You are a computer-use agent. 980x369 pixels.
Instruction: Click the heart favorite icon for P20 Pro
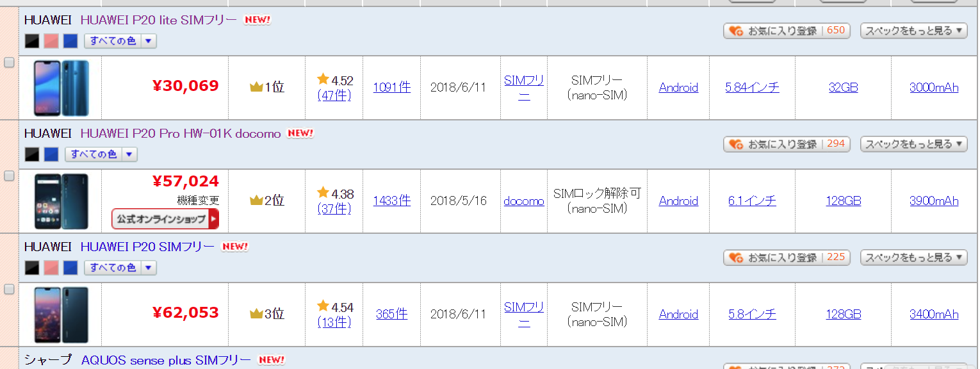pos(736,144)
